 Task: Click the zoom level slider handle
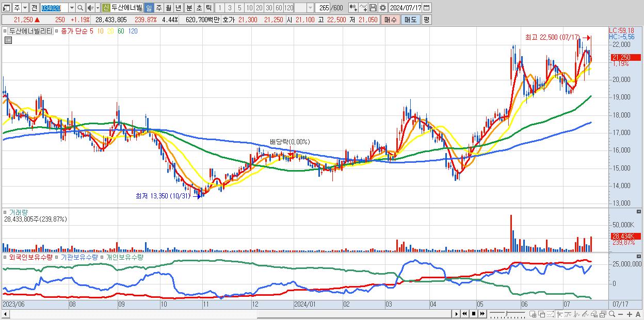tap(506, 314)
